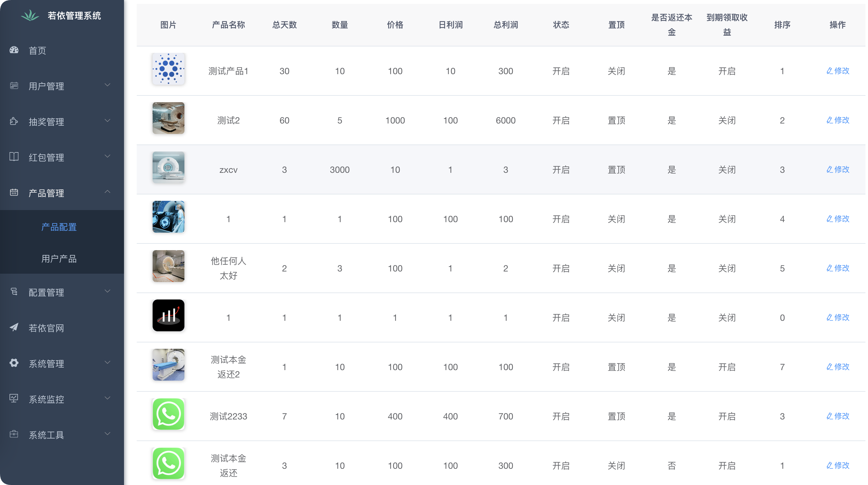Expand the 系统工具 chevron arrow
This screenshot has width=868, height=485.
(107, 434)
